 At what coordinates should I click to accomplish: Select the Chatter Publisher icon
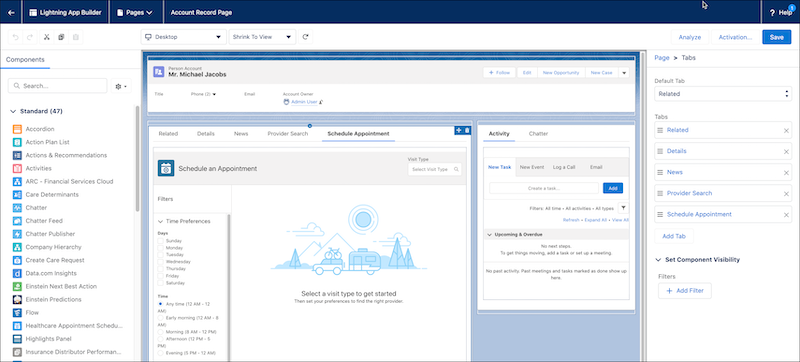point(17,234)
